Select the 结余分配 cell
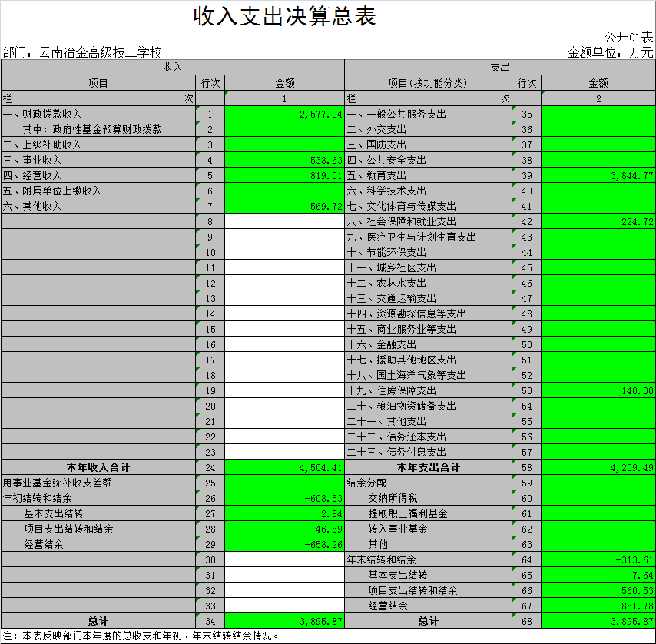The image size is (656, 644). pos(429,483)
